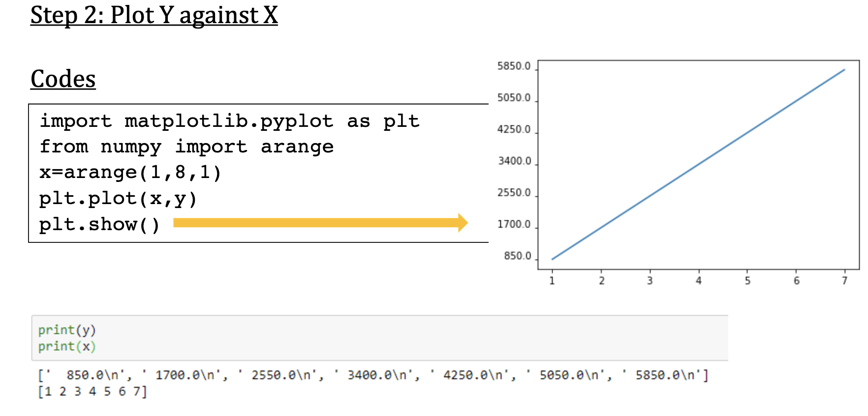Click the x-axis tick label 5 under the chart
The height and width of the screenshot is (416, 868).
click(x=747, y=281)
